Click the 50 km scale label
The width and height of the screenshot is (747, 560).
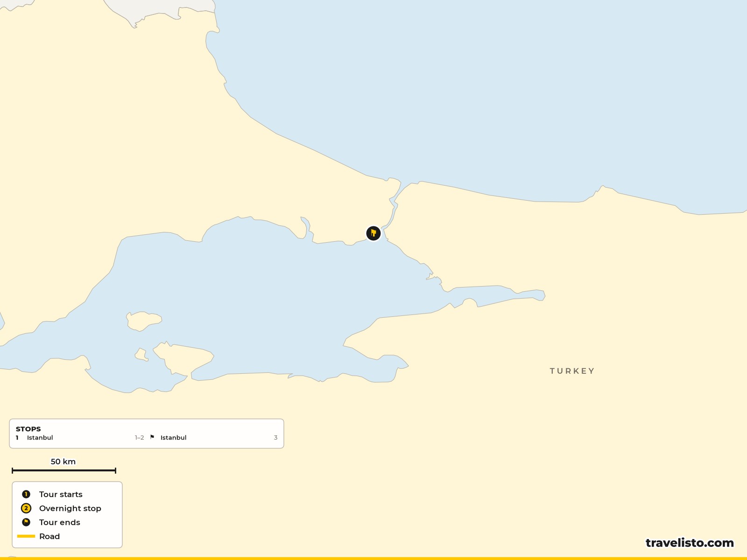(x=63, y=462)
